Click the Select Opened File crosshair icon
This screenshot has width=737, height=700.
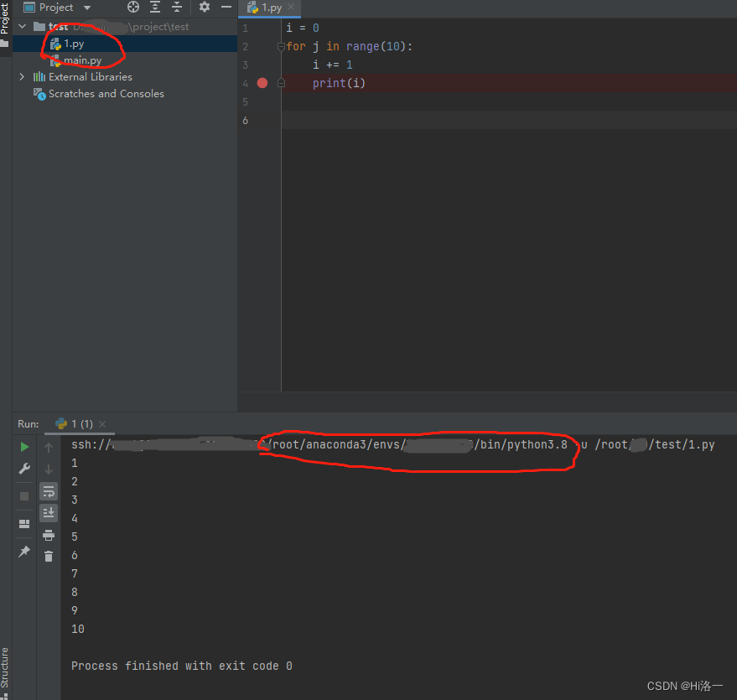pyautogui.click(x=133, y=6)
